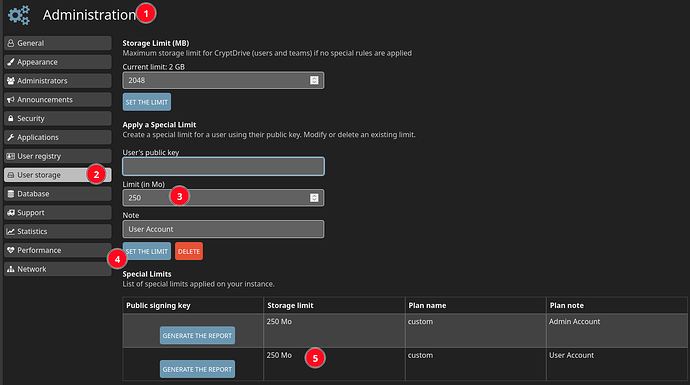Click the Administration page title

pos(89,15)
